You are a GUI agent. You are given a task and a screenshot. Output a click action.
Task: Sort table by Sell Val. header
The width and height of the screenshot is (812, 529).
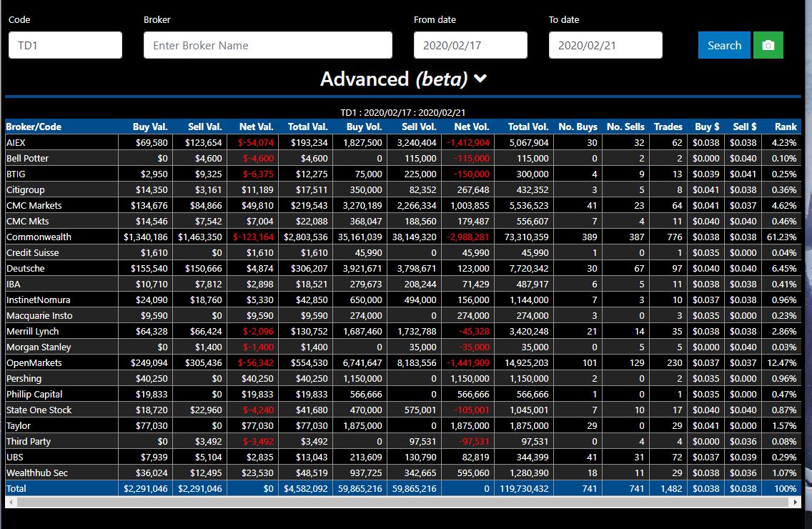tap(204, 127)
